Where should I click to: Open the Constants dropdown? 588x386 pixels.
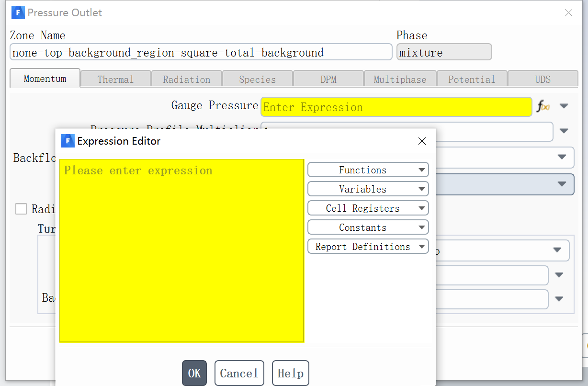coord(368,227)
